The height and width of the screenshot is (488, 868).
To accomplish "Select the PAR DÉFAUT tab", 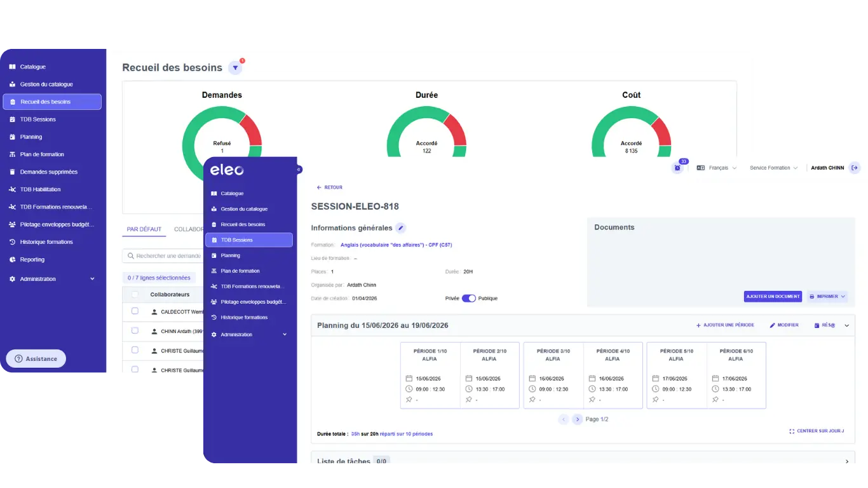I will coord(144,229).
